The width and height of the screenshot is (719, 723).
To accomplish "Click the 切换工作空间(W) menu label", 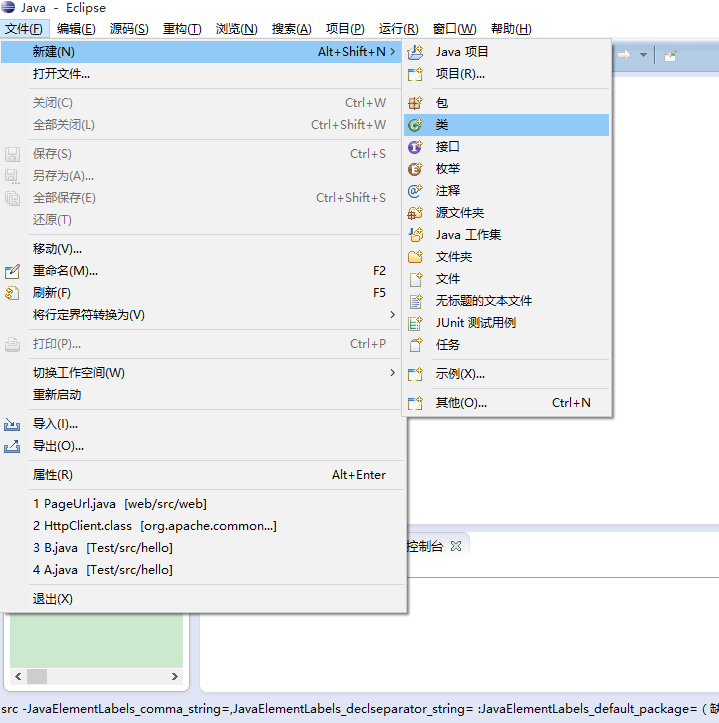I will click(79, 373).
